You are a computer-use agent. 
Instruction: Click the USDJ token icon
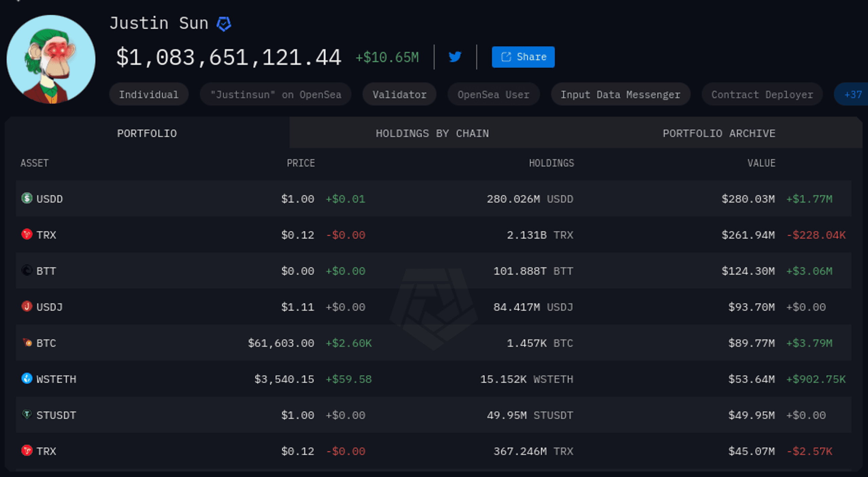click(27, 306)
